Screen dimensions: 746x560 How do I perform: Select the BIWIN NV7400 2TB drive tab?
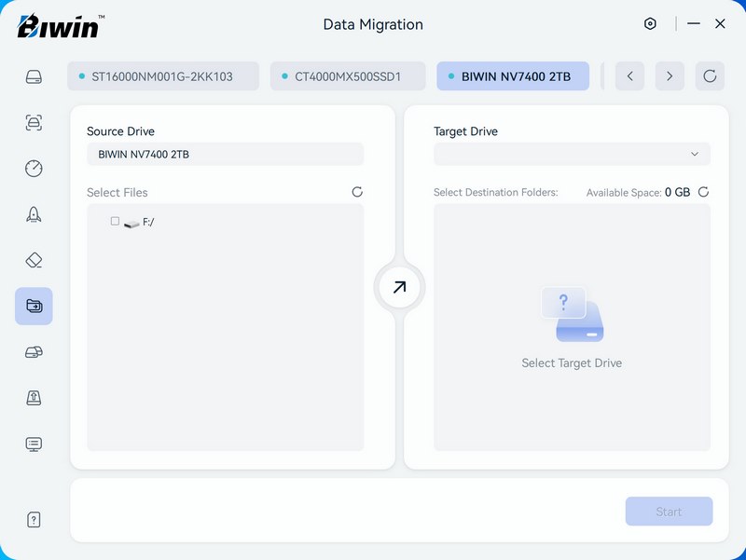tap(513, 76)
